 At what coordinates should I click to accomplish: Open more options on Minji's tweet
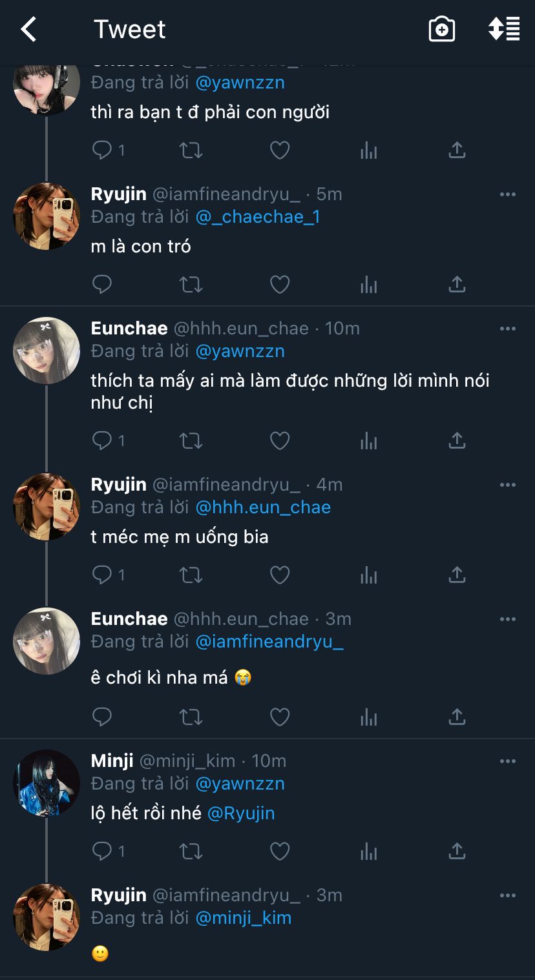tap(508, 761)
